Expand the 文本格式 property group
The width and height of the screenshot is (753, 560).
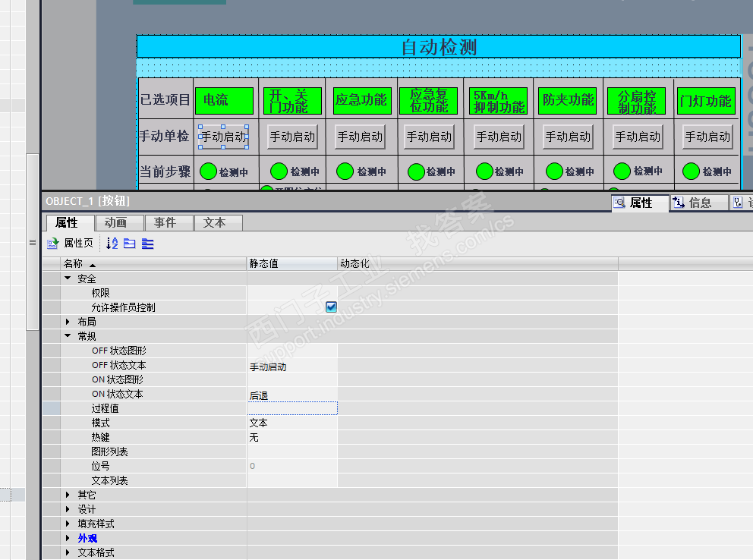(x=68, y=552)
